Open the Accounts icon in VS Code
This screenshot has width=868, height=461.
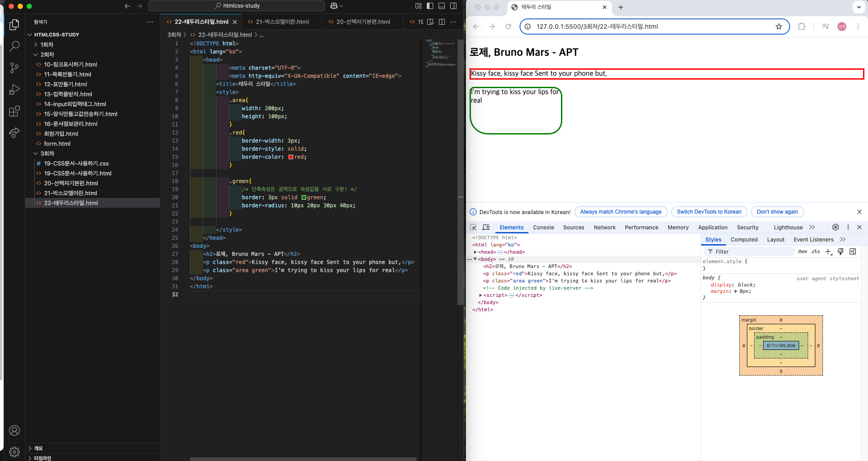(x=14, y=430)
